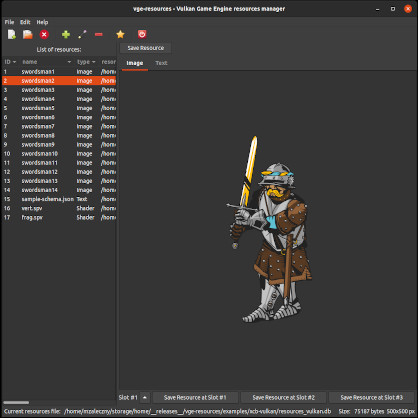Maximize the vge-resources window

[393, 9]
